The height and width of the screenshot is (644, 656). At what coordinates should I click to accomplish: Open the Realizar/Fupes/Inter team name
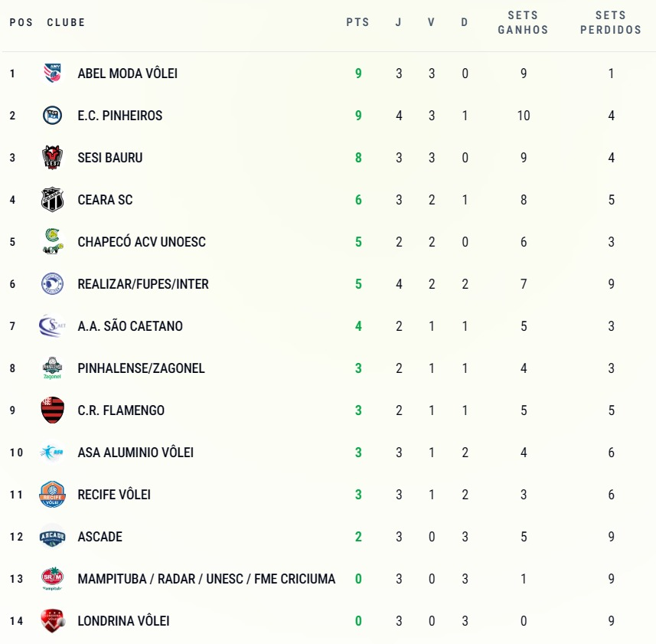click(x=143, y=284)
